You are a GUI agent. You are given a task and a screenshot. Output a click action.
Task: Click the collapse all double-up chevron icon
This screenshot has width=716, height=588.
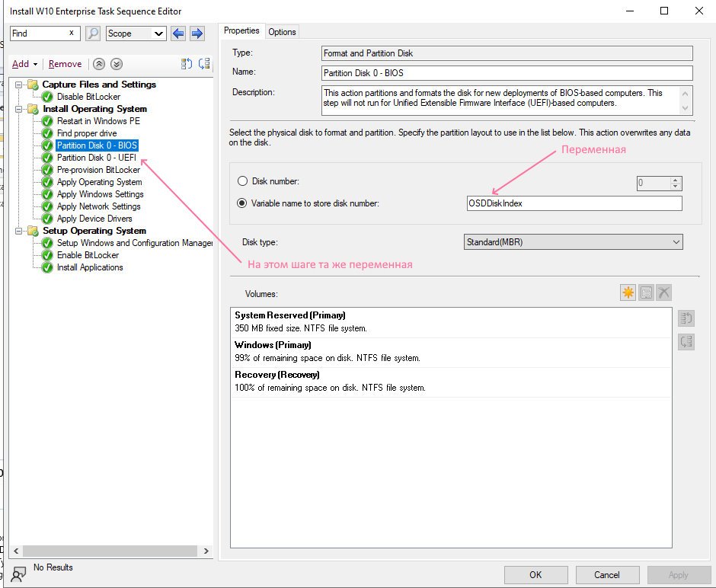click(x=99, y=65)
